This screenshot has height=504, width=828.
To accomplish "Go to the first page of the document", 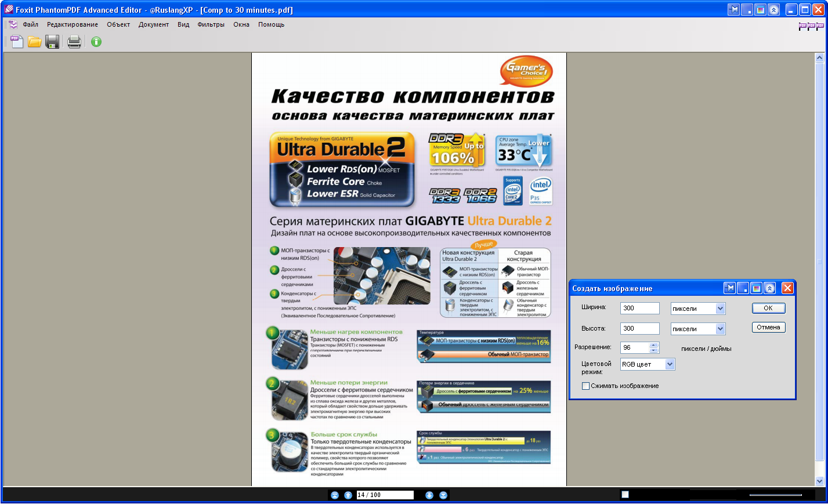I will pos(335,495).
